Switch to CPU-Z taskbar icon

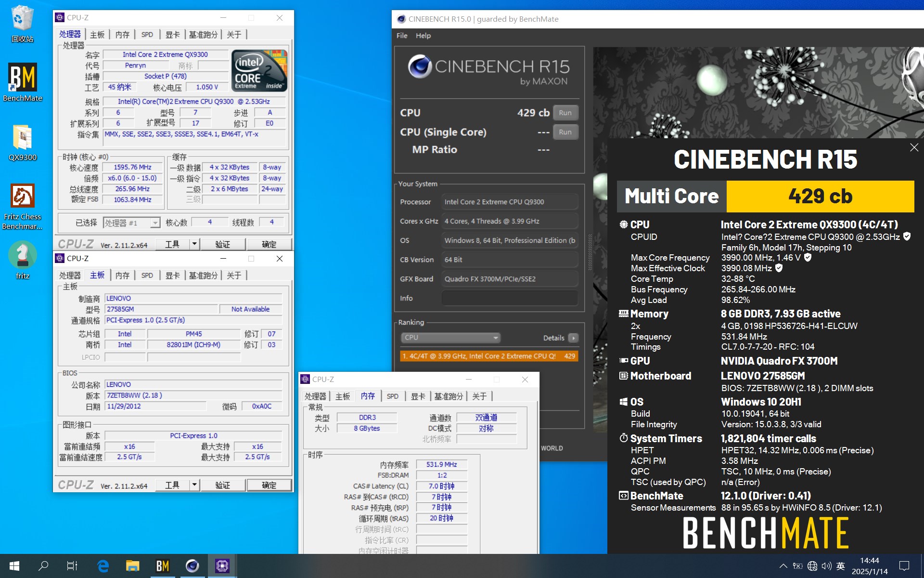222,566
